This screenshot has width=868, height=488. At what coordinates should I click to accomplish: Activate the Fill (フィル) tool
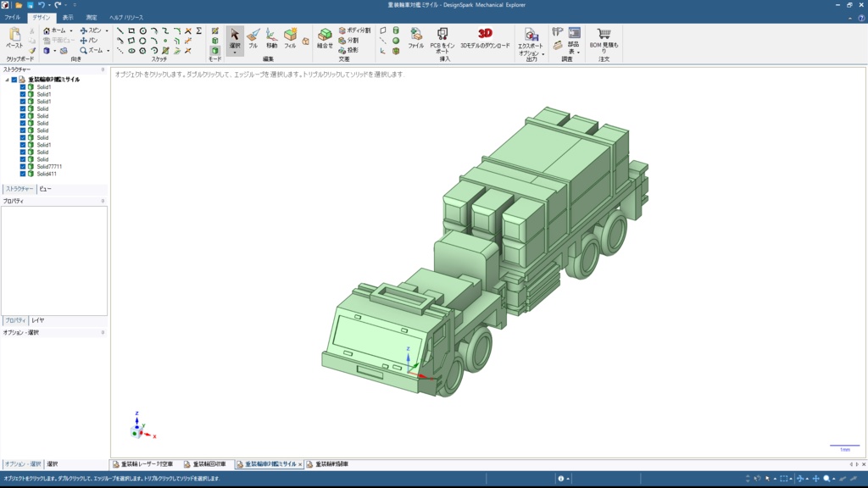[290, 38]
